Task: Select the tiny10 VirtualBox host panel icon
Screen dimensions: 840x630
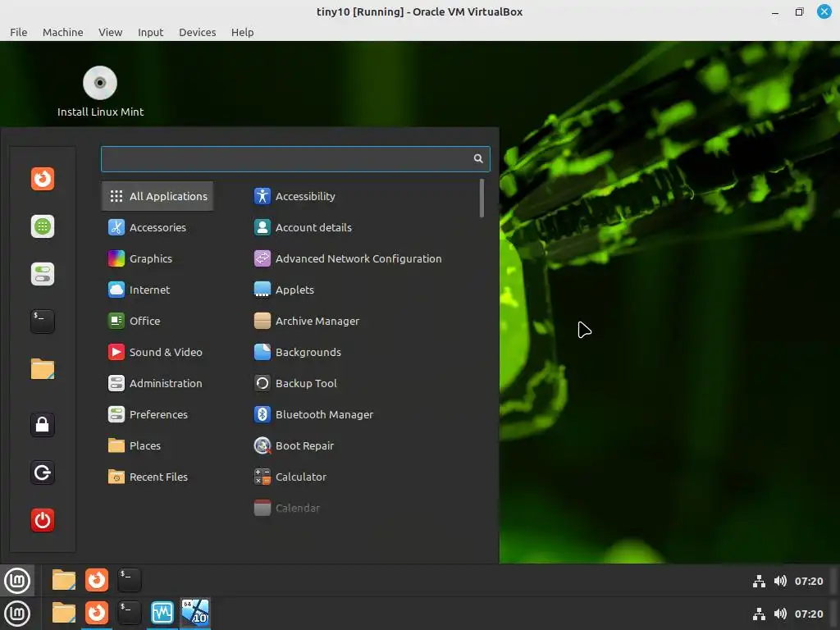Action: 195,613
